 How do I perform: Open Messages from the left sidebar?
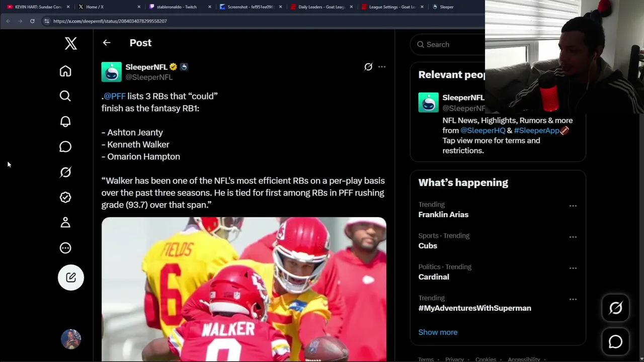click(x=65, y=147)
